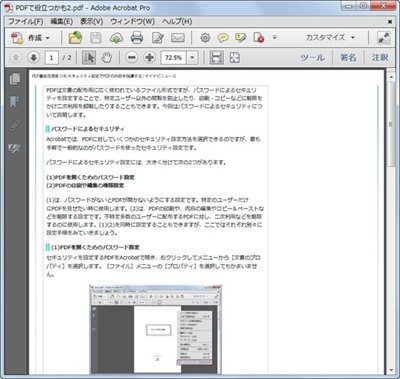Click the Send email envelope icon

[x=178, y=38]
